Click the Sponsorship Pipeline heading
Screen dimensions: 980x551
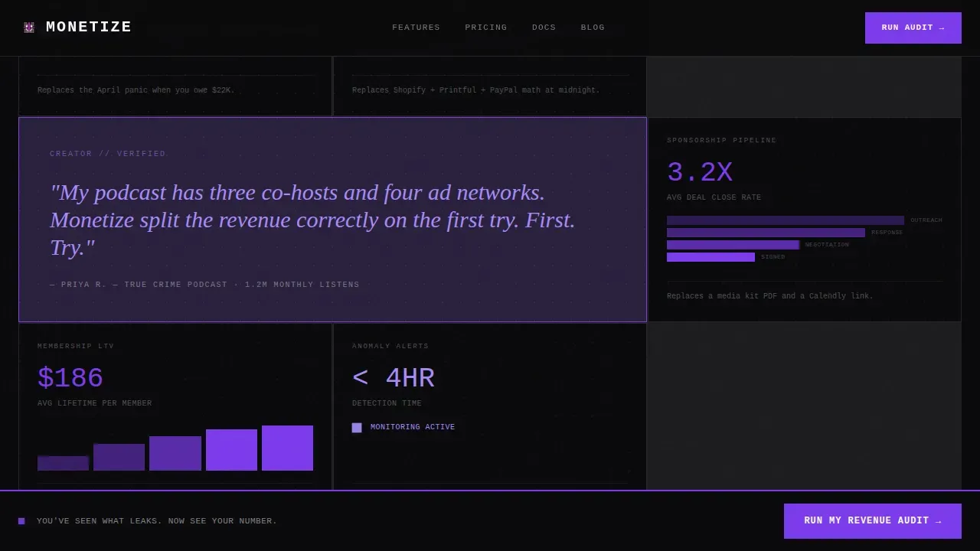click(x=722, y=141)
